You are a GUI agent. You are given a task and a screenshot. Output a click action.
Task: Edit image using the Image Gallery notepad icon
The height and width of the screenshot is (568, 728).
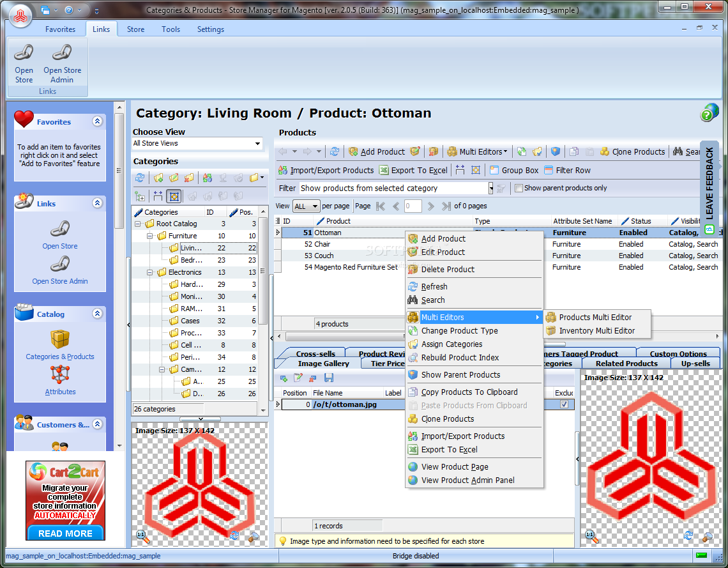(x=298, y=378)
